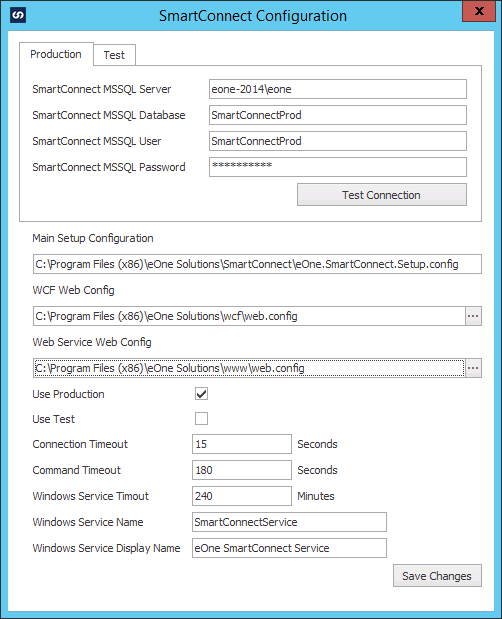This screenshot has height=619, width=502.
Task: Click the Save Changes button
Action: (x=437, y=576)
